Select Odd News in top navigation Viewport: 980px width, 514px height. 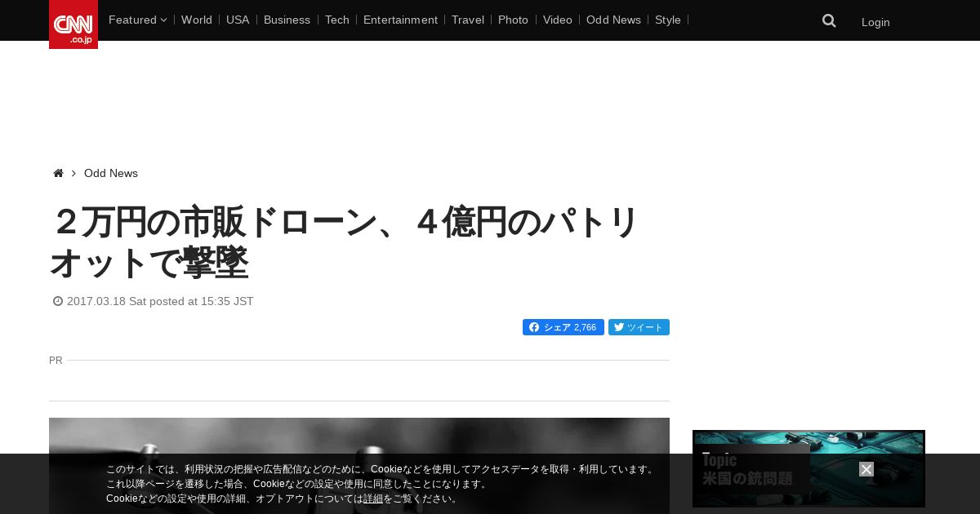pyautogui.click(x=613, y=20)
